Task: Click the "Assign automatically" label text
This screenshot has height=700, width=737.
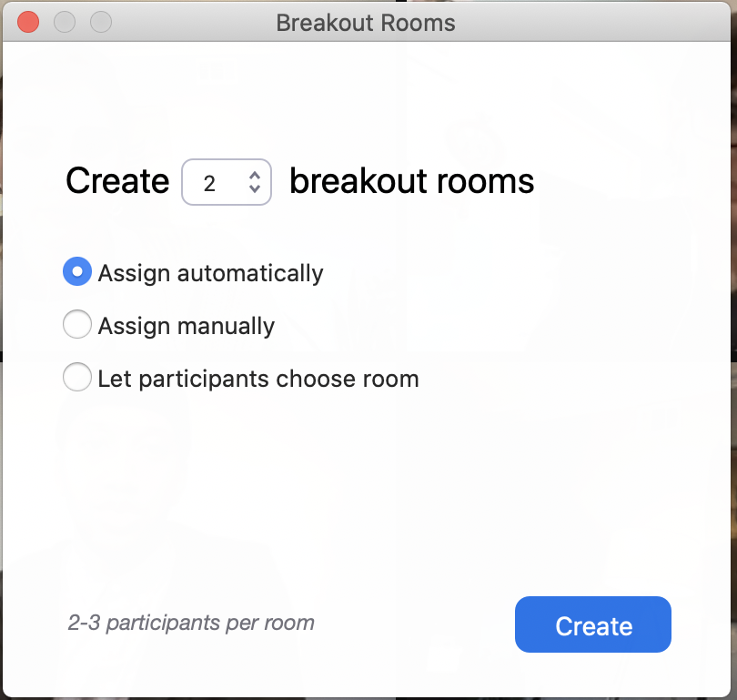Action: [210, 273]
